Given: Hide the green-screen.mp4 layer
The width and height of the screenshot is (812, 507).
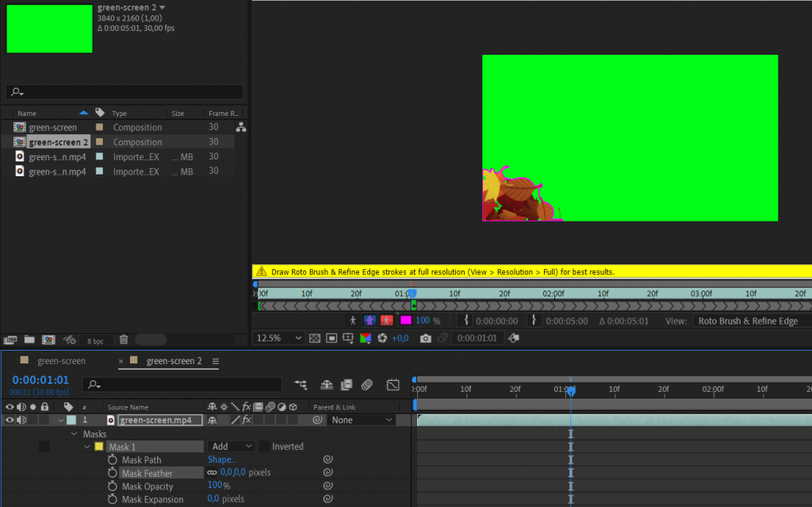Looking at the screenshot, I should tap(10, 420).
